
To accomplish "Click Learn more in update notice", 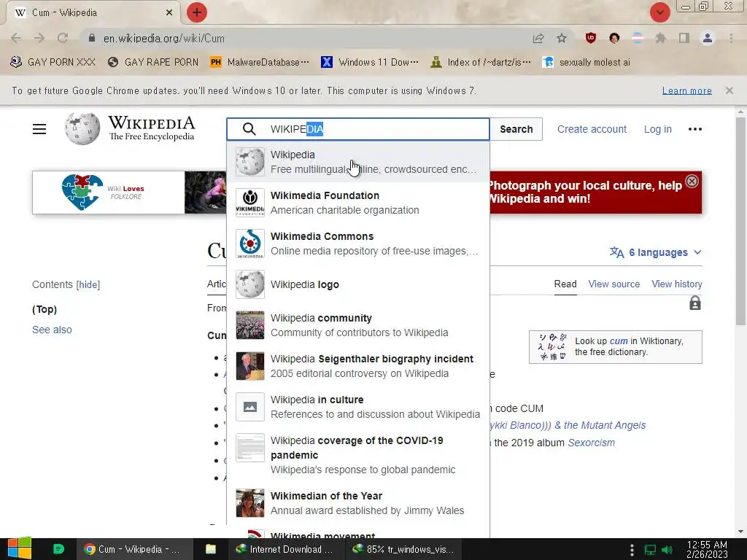I will point(687,90).
